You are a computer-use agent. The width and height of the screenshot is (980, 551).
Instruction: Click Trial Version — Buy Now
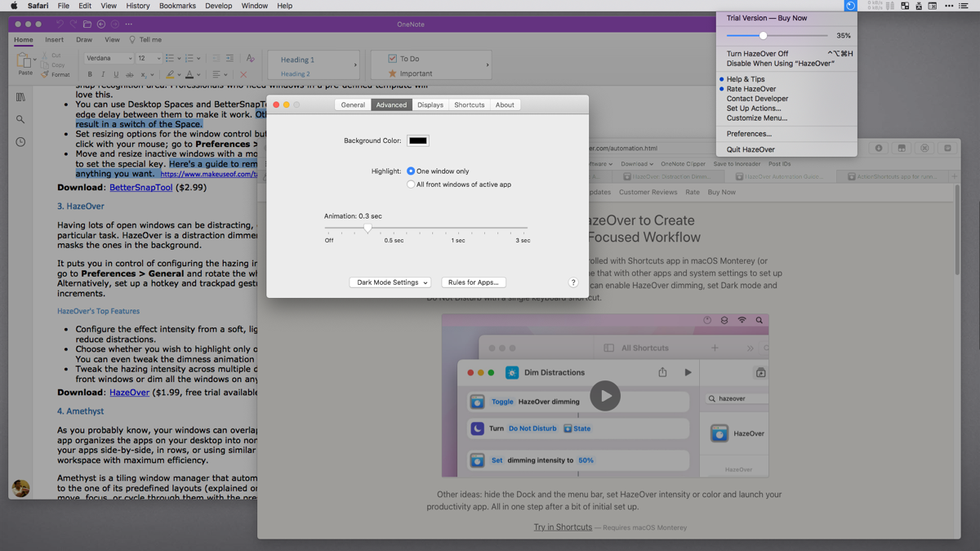[767, 18]
